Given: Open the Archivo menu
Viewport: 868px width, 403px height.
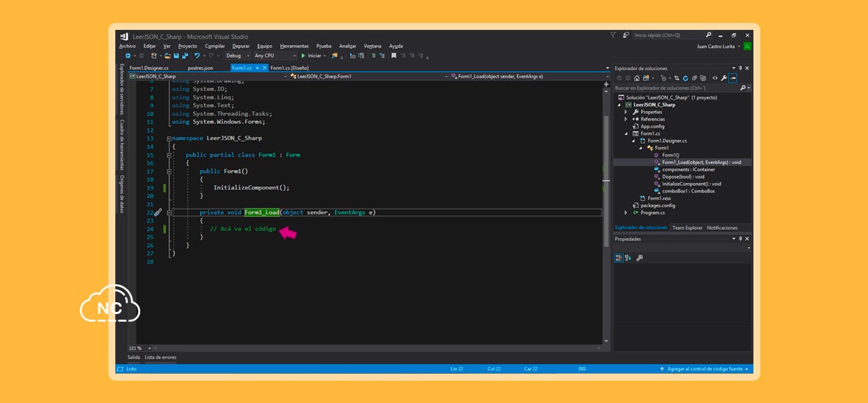Looking at the screenshot, I should pos(127,46).
